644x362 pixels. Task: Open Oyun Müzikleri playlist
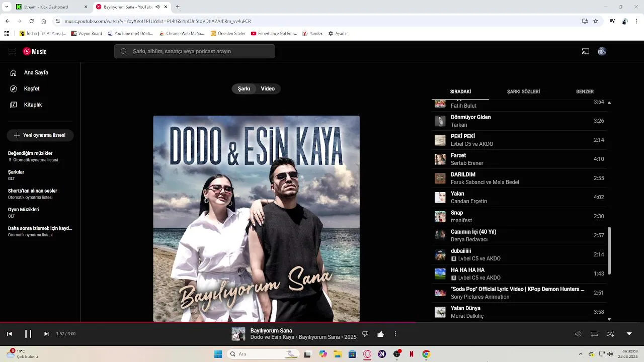40,213
